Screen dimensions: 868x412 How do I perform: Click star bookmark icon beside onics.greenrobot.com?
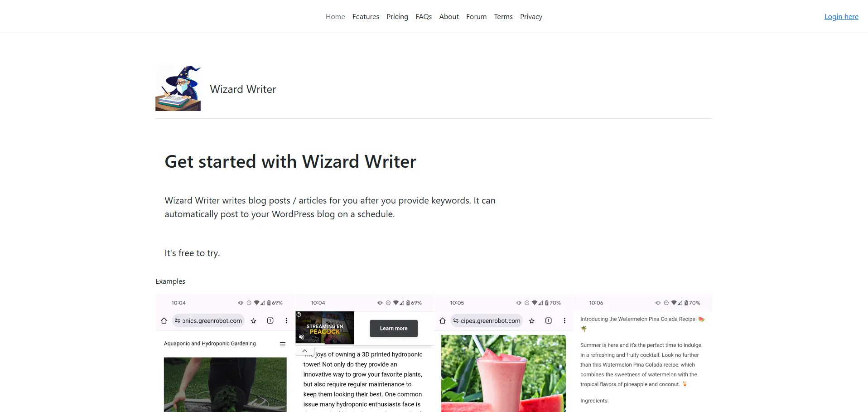[x=254, y=321]
